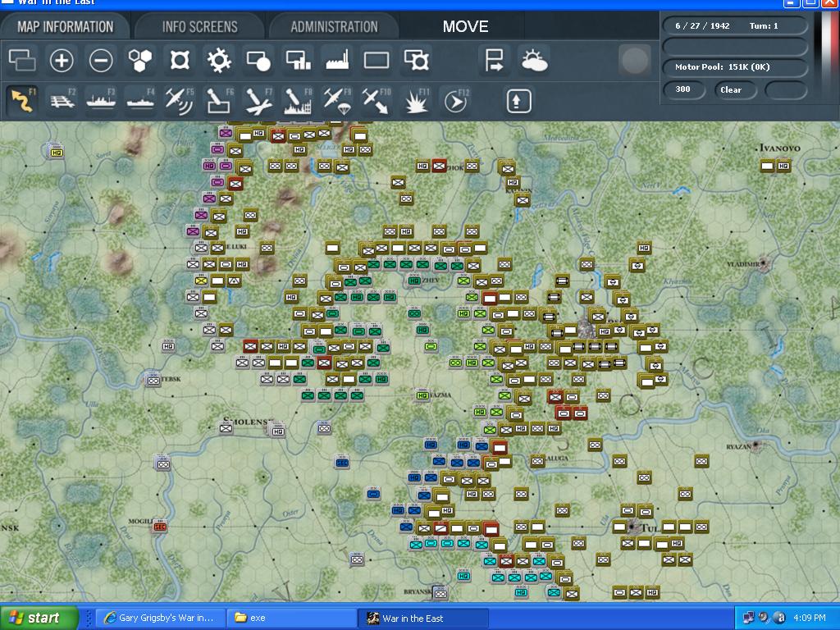Image resolution: width=840 pixels, height=630 pixels.
Task: Select the yellow HQ counter on map
Action: (57, 153)
